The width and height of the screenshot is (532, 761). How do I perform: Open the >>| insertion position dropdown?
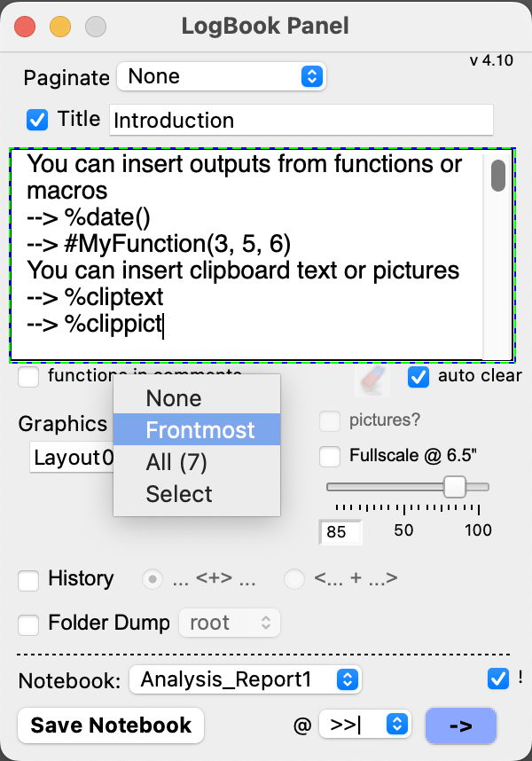click(365, 725)
